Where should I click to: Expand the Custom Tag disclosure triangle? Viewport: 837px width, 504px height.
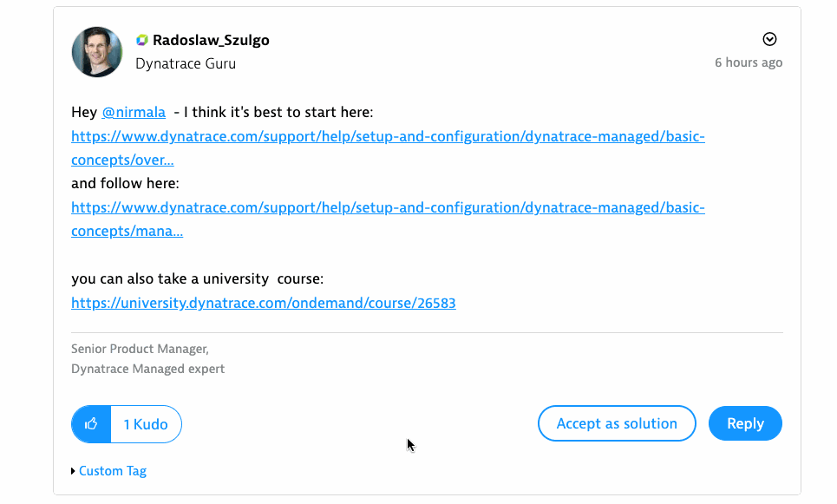pyautogui.click(x=73, y=471)
